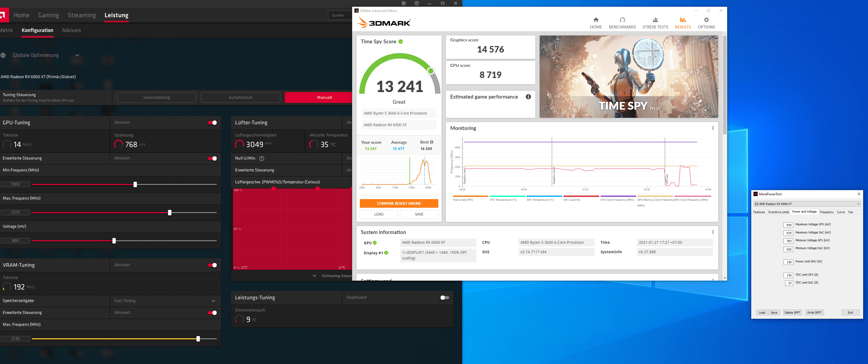Toggle GPU-Tuning switch
868x364 pixels.
[x=212, y=123]
